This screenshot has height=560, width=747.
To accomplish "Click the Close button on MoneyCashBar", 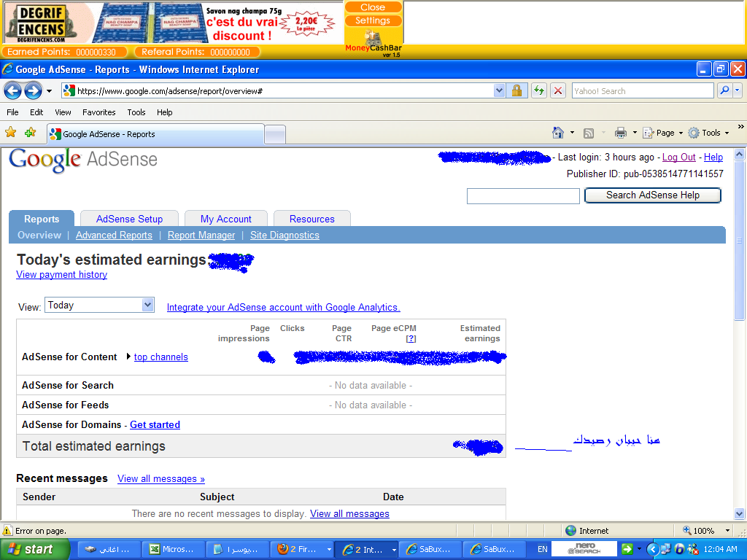I will (x=373, y=7).
